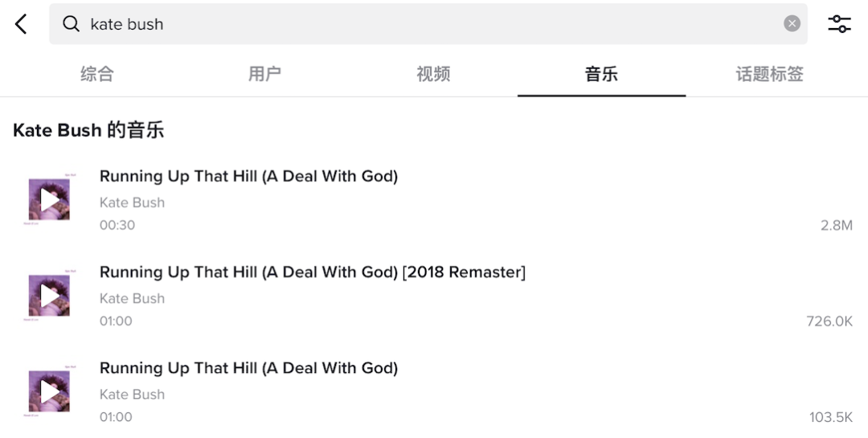Clear the search text with the X icon
This screenshot has width=868, height=438.
792,24
